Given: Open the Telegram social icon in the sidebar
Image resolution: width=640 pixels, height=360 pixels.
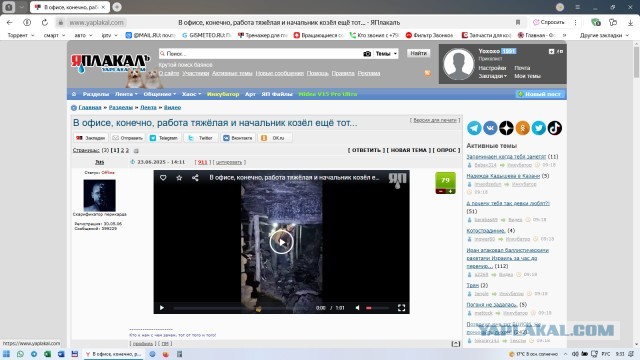Looking at the screenshot, I should click(474, 128).
